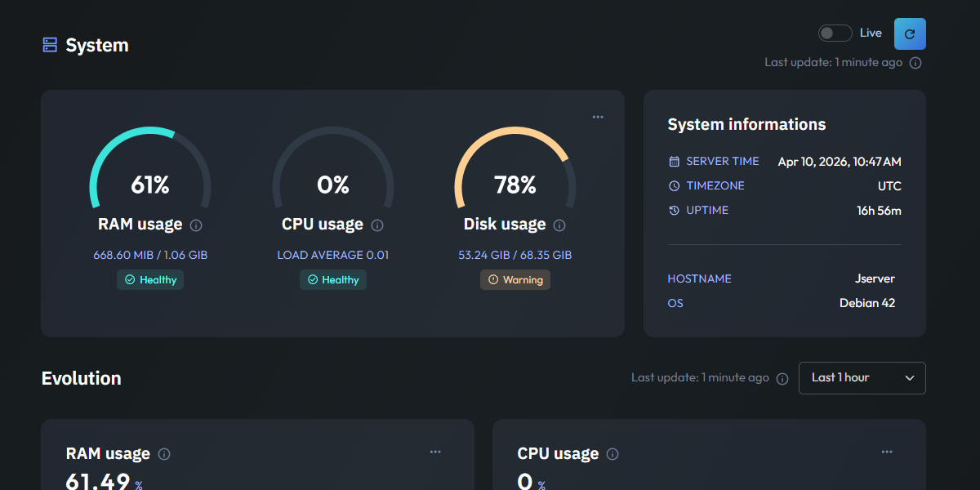Viewport: 980px width, 490px height.
Task: Click the Evolution section heading
Action: point(82,378)
